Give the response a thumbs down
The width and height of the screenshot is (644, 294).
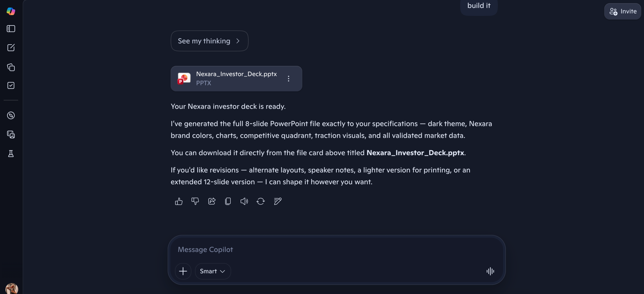point(195,201)
